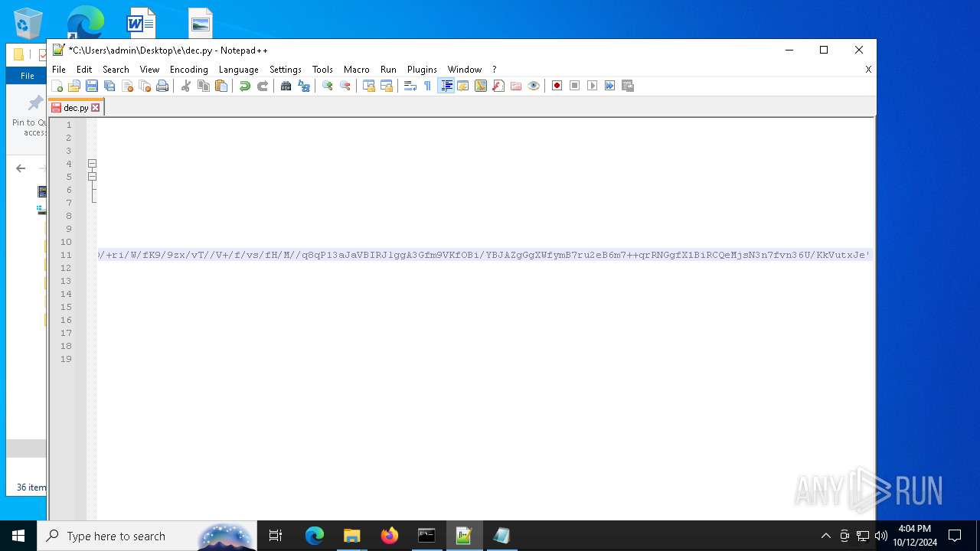Open the Edit menu
980x551 pixels.
coord(84,70)
